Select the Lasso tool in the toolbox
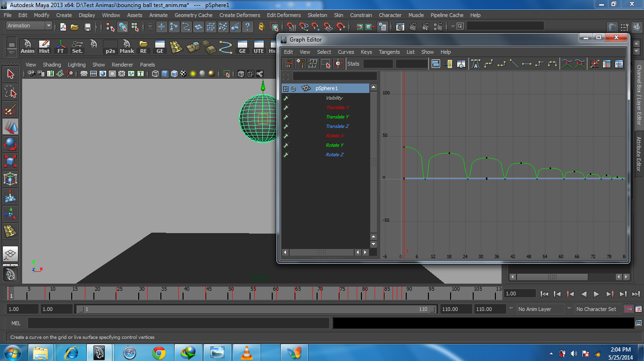The width and height of the screenshot is (644, 361). (x=10, y=92)
